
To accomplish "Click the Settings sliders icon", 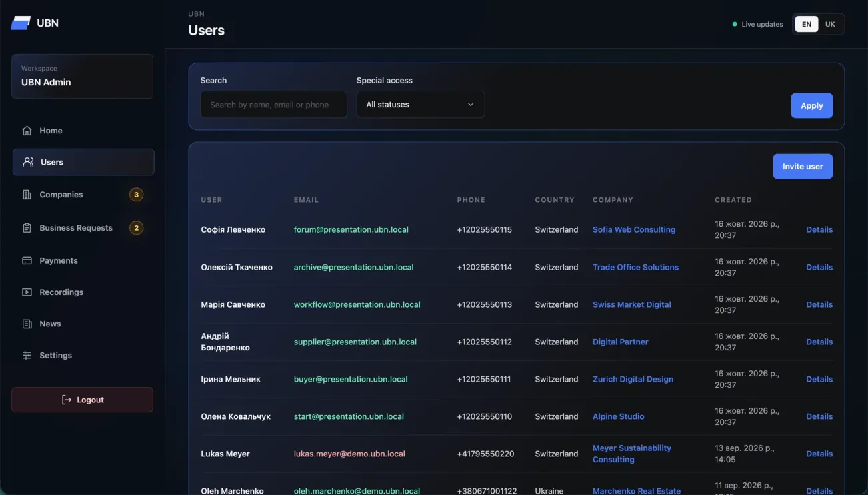I will 27,356.
